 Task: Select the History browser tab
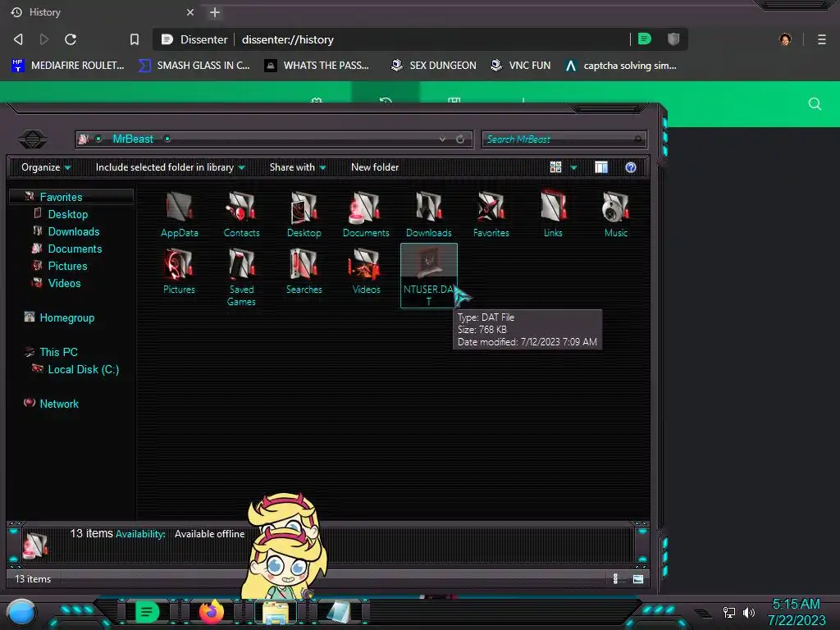(102, 12)
